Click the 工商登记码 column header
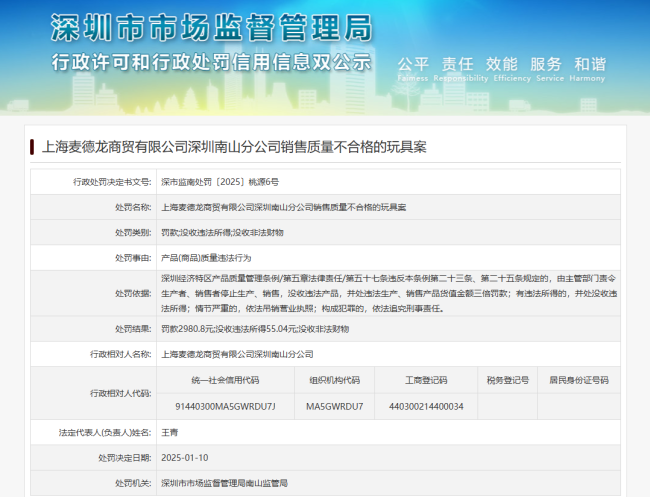 pyautogui.click(x=426, y=380)
